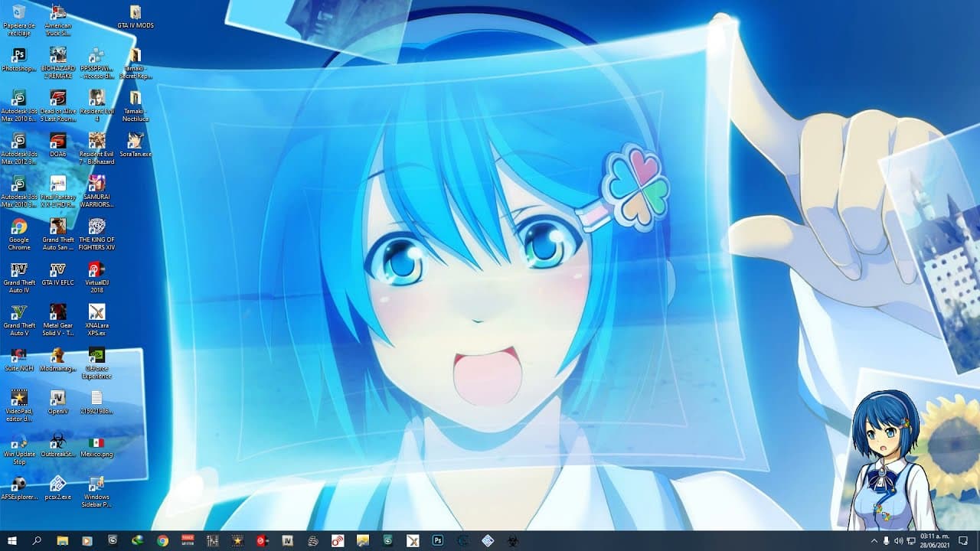Open the volume control in tray
980x551 pixels.
point(899,540)
